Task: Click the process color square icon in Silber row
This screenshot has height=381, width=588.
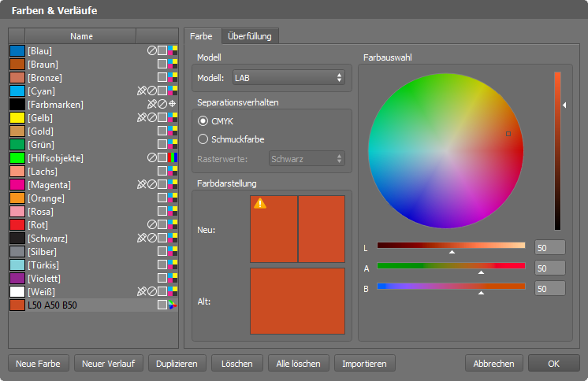Action: pyautogui.click(x=162, y=251)
